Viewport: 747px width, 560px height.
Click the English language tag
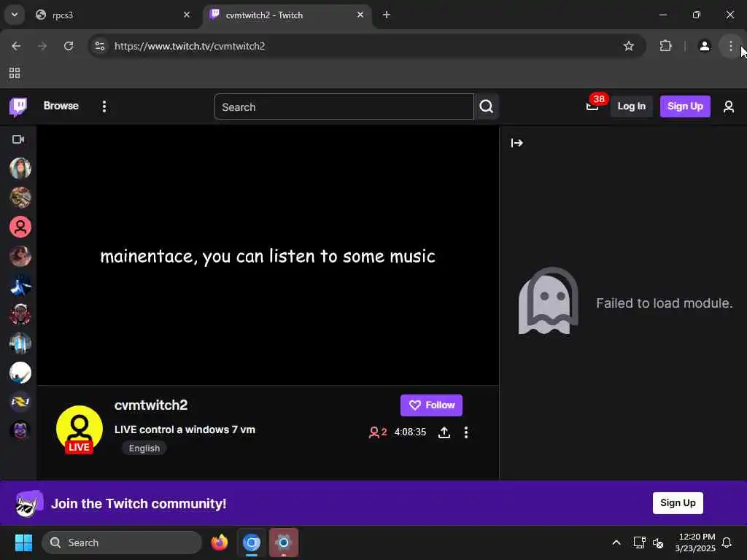click(144, 448)
